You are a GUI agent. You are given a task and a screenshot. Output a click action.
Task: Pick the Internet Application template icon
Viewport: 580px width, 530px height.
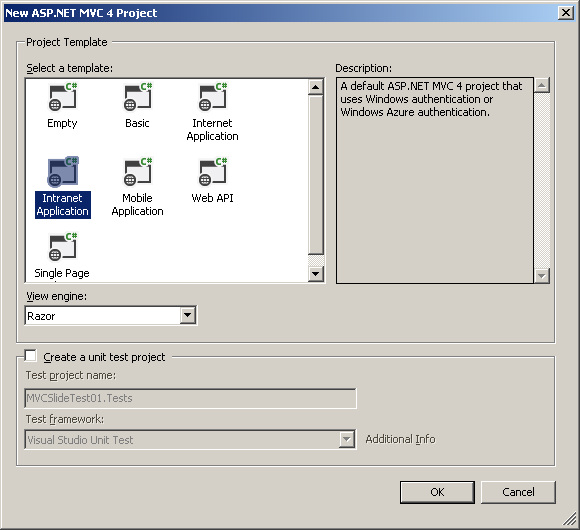(x=213, y=97)
